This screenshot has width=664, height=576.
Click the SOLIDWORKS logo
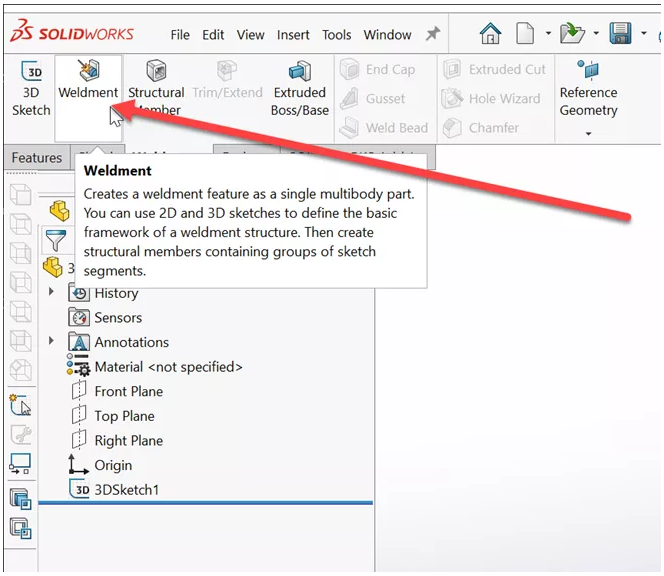click(72, 30)
